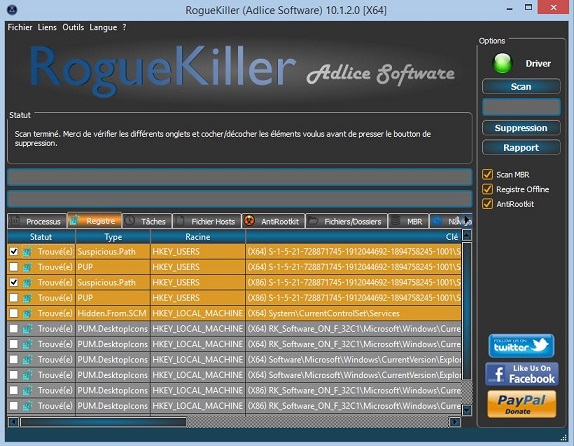The height and width of the screenshot is (446, 574).
Task: Switch to the Fichiers/Dossiers tab
Action: pyautogui.click(x=346, y=221)
